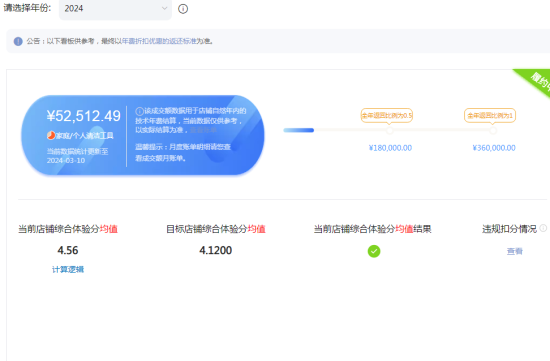Click the info icon beside the year selector
The height and width of the screenshot is (361, 550).
pos(183,9)
